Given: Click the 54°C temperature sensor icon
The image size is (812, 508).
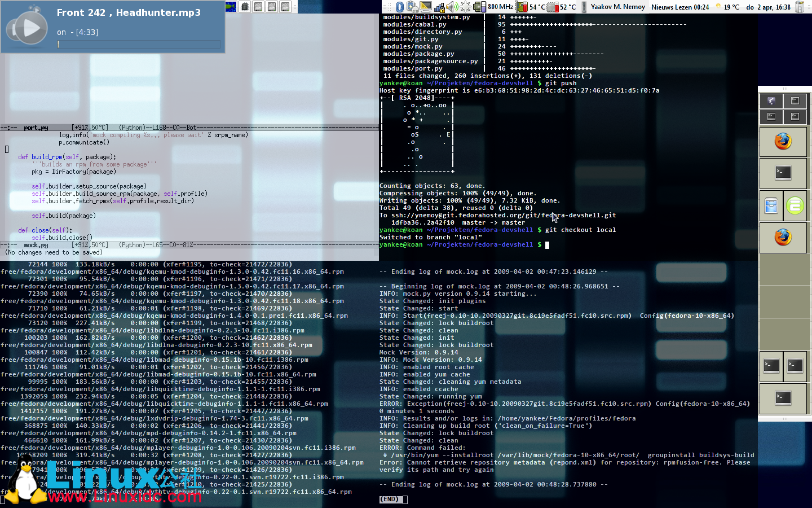Looking at the screenshot, I should tap(520, 7).
